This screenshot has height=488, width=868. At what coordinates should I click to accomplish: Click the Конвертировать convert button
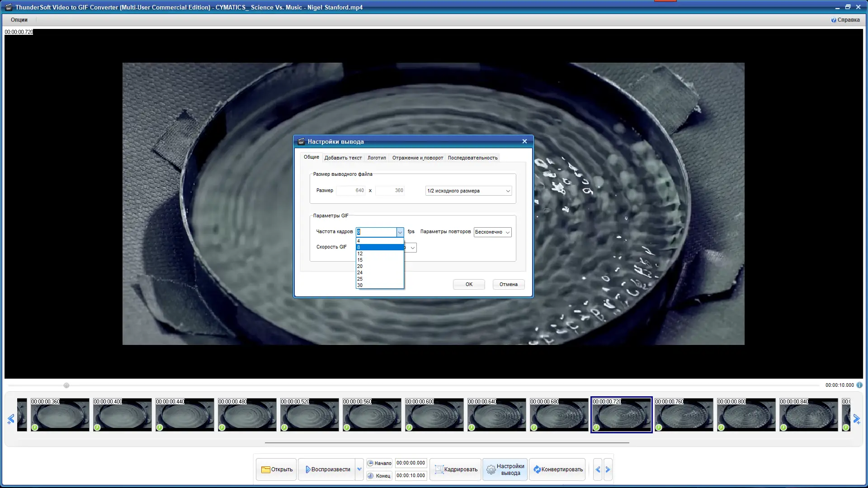coord(557,469)
